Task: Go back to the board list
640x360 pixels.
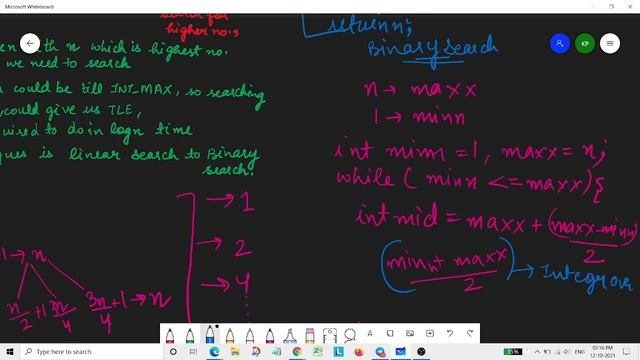Action: coord(30,43)
